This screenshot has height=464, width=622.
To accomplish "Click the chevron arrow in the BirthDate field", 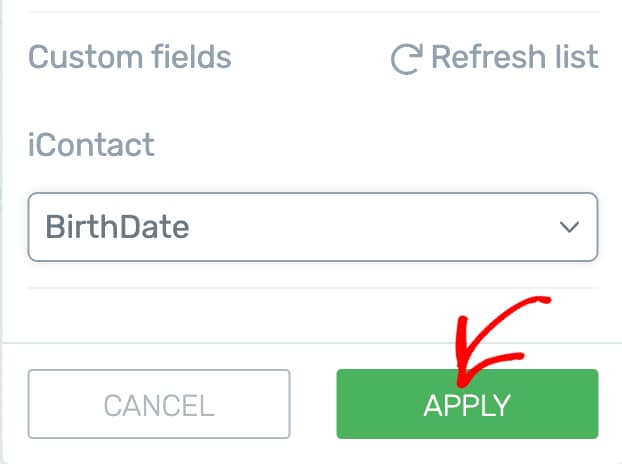I will (569, 227).
